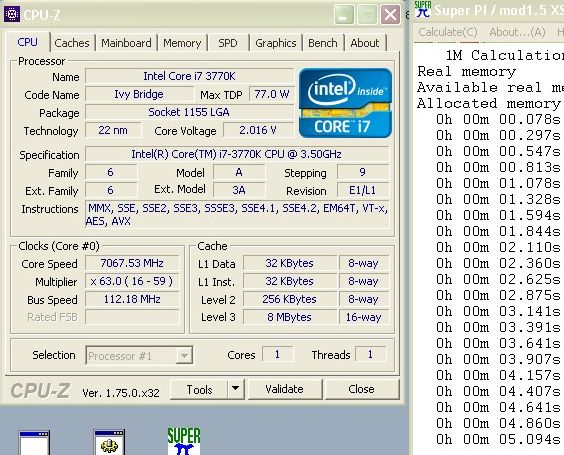Click the Core Voltage value 2.016 V
The height and width of the screenshot is (455, 564).
(258, 130)
